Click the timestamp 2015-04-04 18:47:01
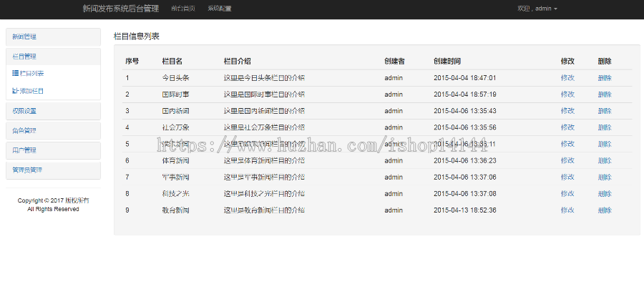644x287 pixels. point(465,78)
